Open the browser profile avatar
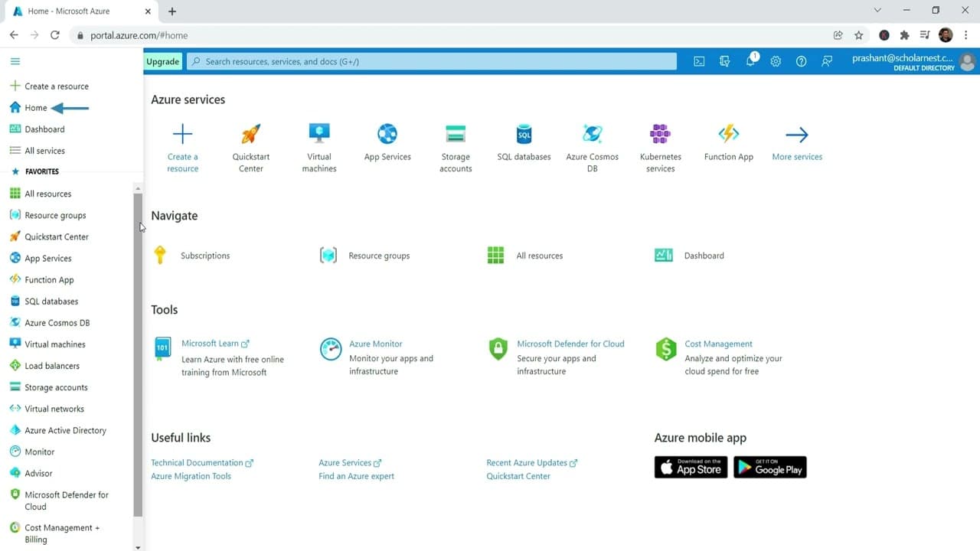980x551 pixels. coord(946,35)
